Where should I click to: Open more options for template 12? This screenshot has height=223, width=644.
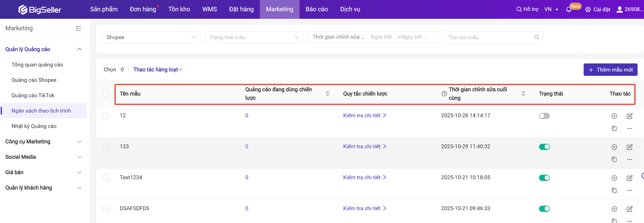click(x=629, y=128)
